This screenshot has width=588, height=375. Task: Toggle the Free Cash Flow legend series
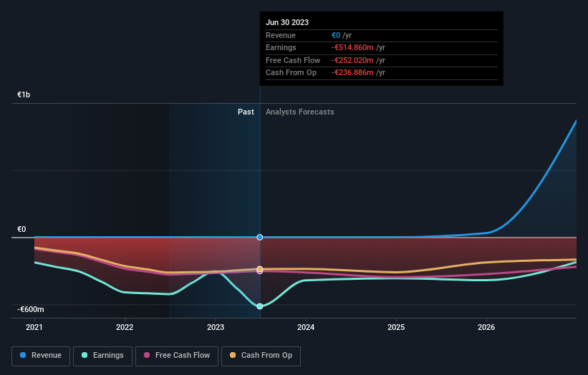pyautogui.click(x=177, y=356)
